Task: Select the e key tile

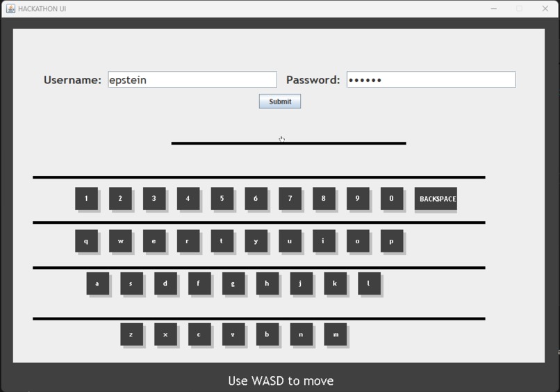Action: [x=154, y=241]
